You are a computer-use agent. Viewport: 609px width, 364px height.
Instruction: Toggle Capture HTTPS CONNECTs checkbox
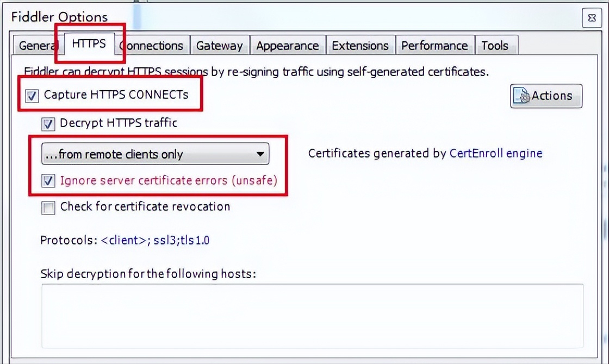point(32,96)
